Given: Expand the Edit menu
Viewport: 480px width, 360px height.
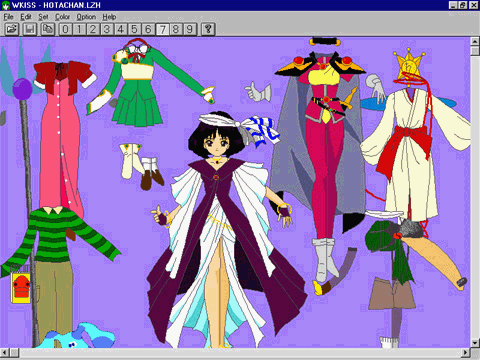Looking at the screenshot, I should coord(26,17).
